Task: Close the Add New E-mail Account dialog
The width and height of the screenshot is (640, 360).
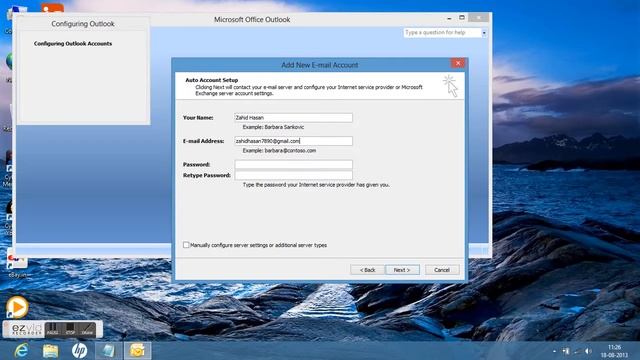Action: coord(458,63)
